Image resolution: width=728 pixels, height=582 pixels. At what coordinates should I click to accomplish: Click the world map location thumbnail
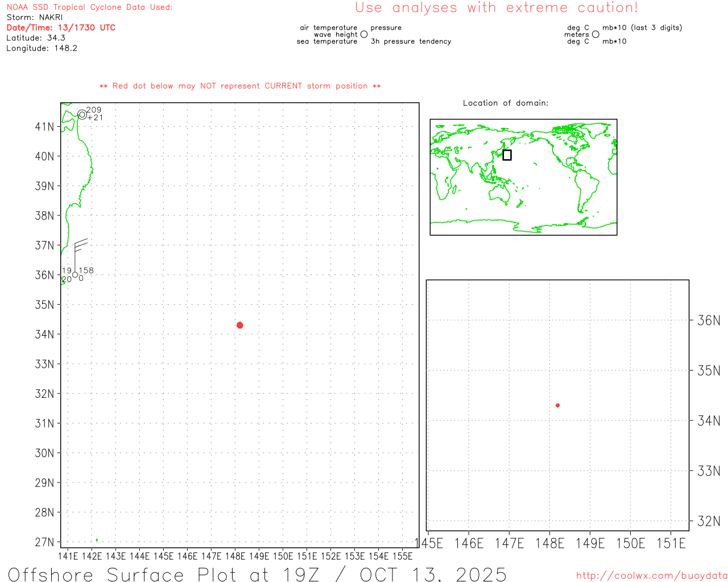(x=523, y=177)
